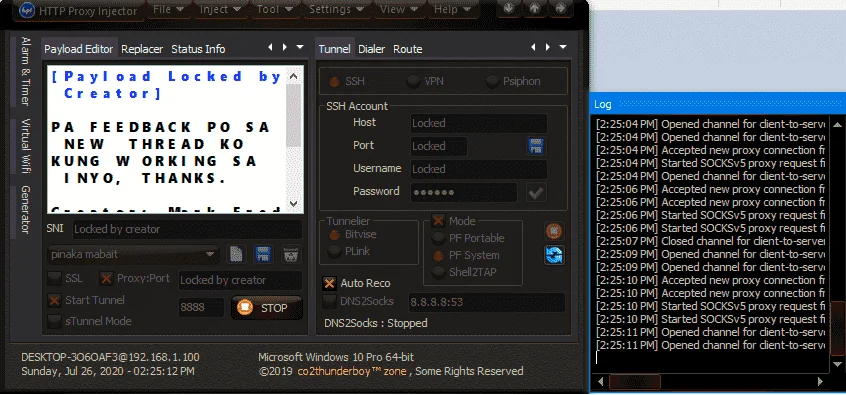
Task: Choose Bitvise as tunnelier
Action: click(x=353, y=235)
